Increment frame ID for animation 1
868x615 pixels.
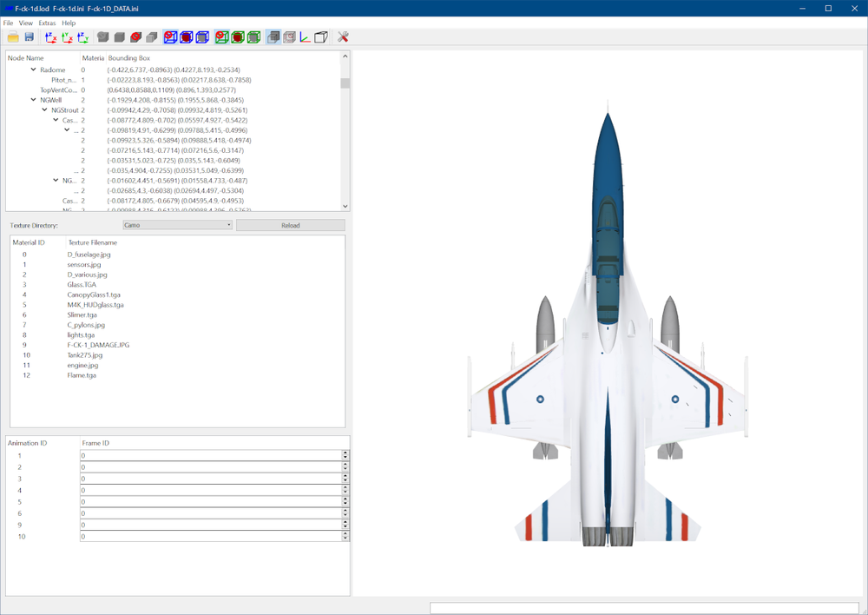click(x=345, y=453)
